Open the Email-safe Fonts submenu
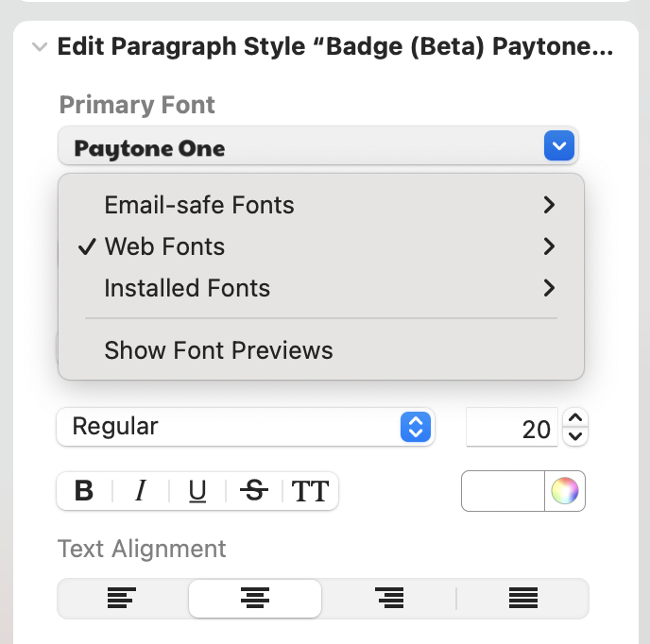This screenshot has width=650, height=644. (321, 205)
